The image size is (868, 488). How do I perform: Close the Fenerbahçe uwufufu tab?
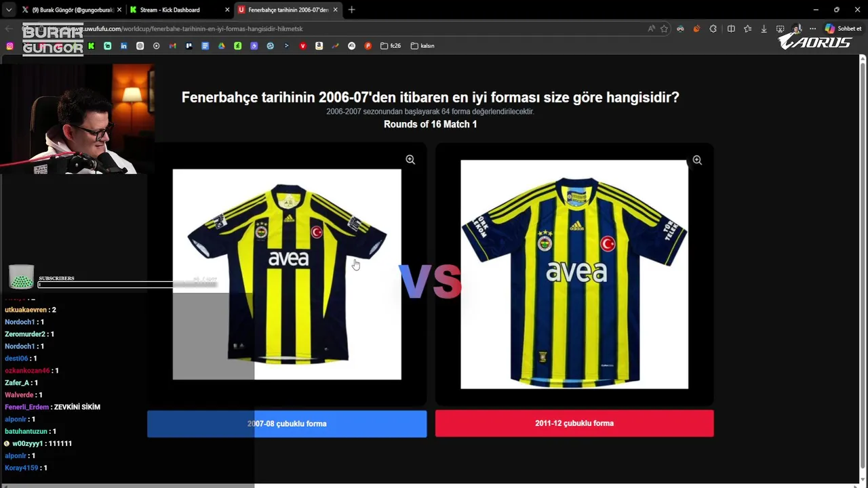point(335,9)
